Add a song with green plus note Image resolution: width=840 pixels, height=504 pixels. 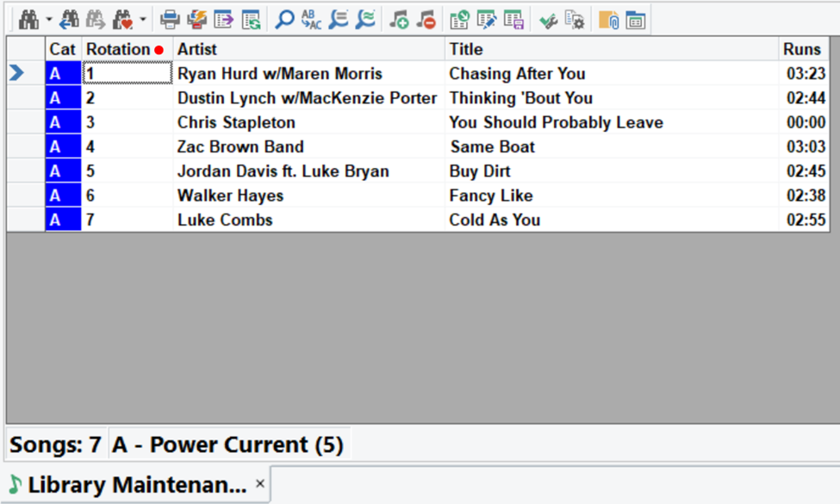pyautogui.click(x=399, y=19)
